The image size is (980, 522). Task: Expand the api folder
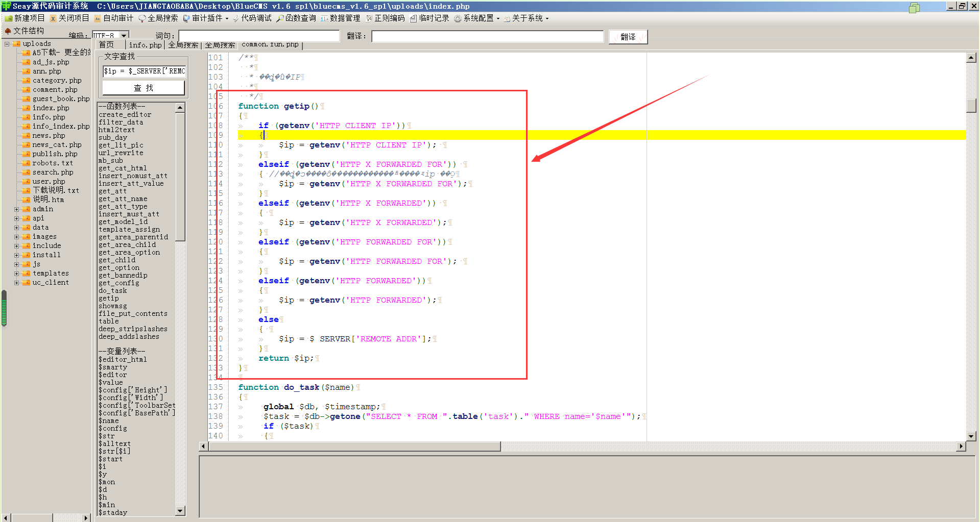coord(16,218)
